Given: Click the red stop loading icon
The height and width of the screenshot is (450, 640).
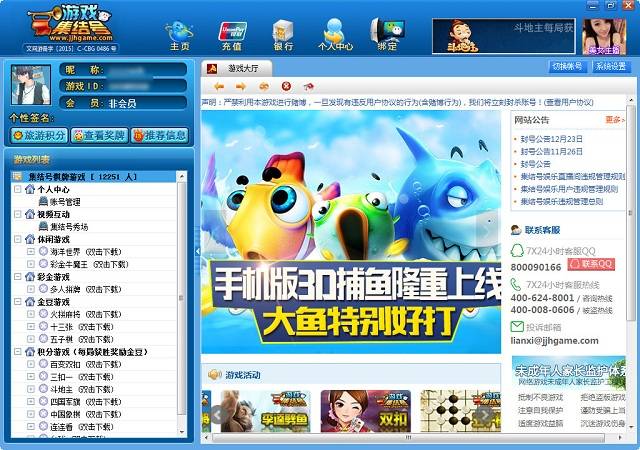Looking at the screenshot, I should tap(286, 87).
